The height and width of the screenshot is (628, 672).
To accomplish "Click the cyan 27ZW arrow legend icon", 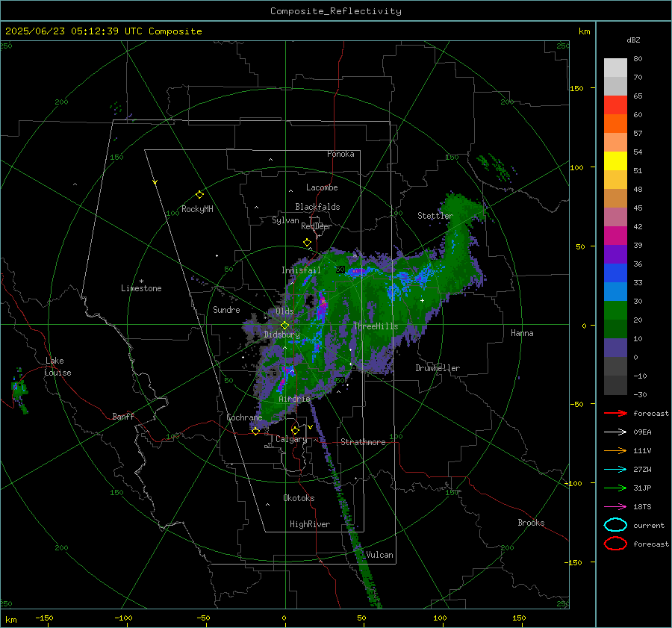I will (615, 470).
